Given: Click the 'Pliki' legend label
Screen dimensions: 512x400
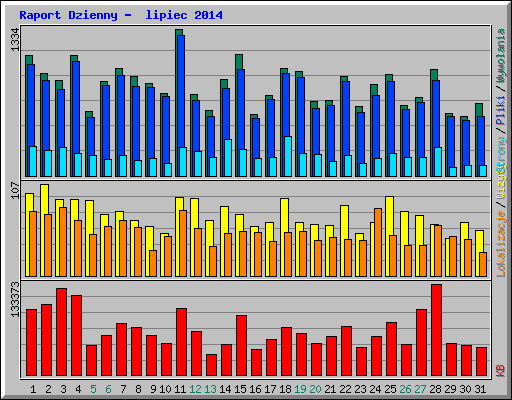Looking at the screenshot, I should [x=501, y=110].
